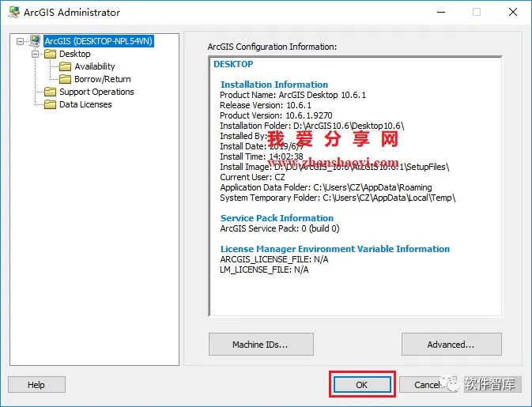Select ArcGIS (DESKTOP-NPL54VN) tree item
Viewport: 532px width, 407px height.
point(98,41)
